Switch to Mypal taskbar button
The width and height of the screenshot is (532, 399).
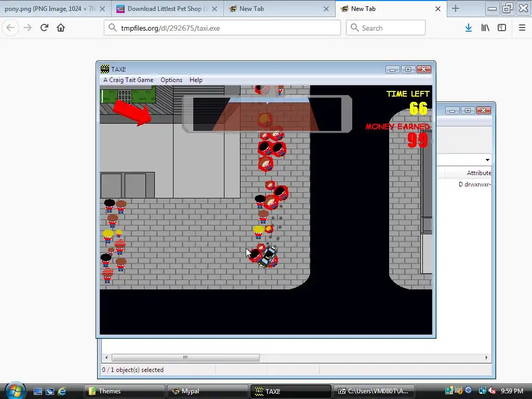[x=208, y=391]
